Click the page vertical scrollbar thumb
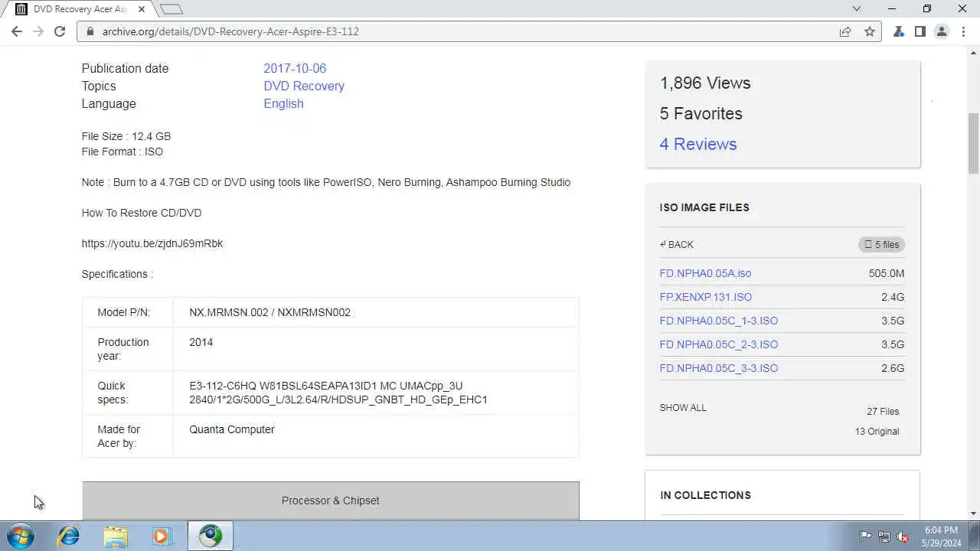The height and width of the screenshot is (551, 980). point(973,143)
